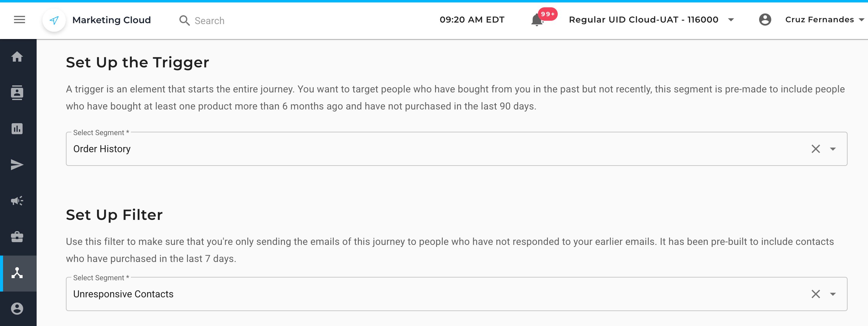Image resolution: width=868 pixels, height=326 pixels.
Task: Open the send messages sidebar icon
Action: (17, 165)
